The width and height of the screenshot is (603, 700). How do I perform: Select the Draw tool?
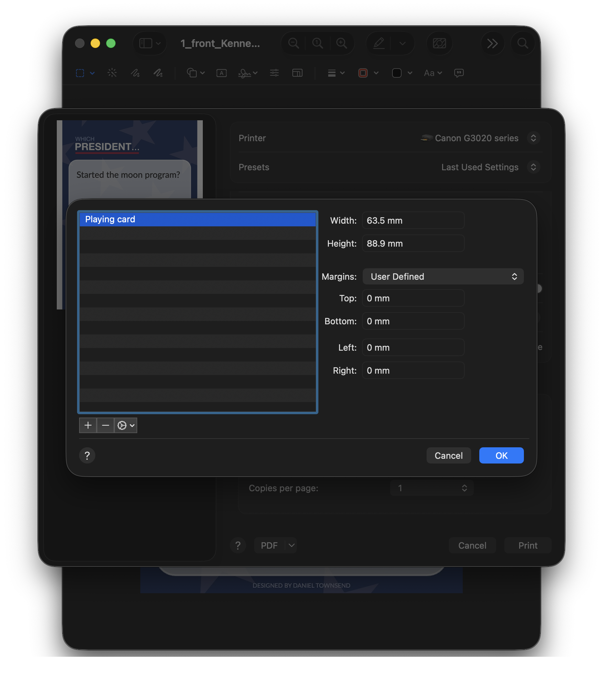158,73
